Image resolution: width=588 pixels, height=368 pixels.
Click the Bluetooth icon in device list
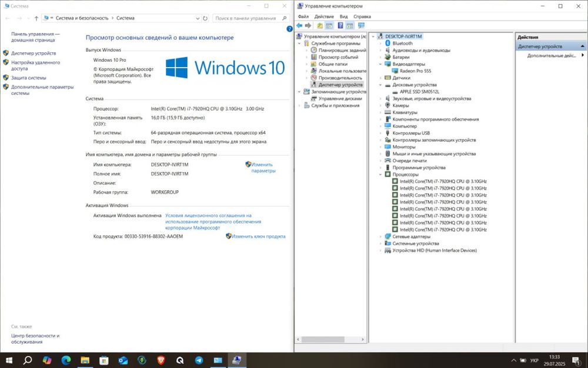387,44
